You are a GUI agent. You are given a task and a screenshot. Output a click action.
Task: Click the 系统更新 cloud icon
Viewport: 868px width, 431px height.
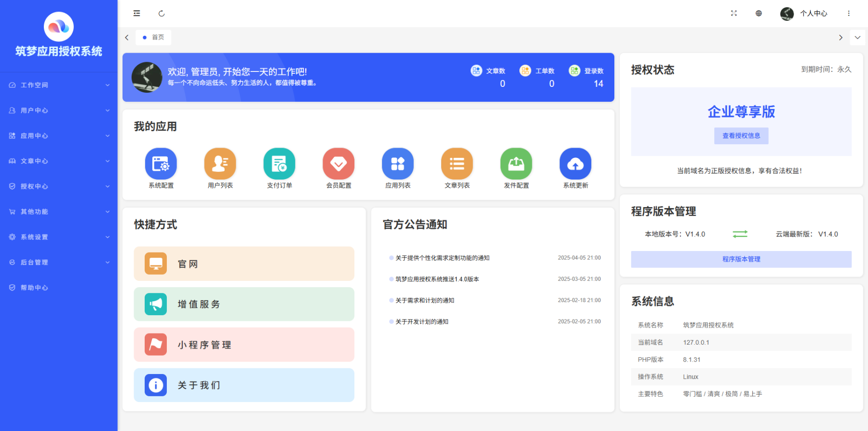[x=575, y=164]
